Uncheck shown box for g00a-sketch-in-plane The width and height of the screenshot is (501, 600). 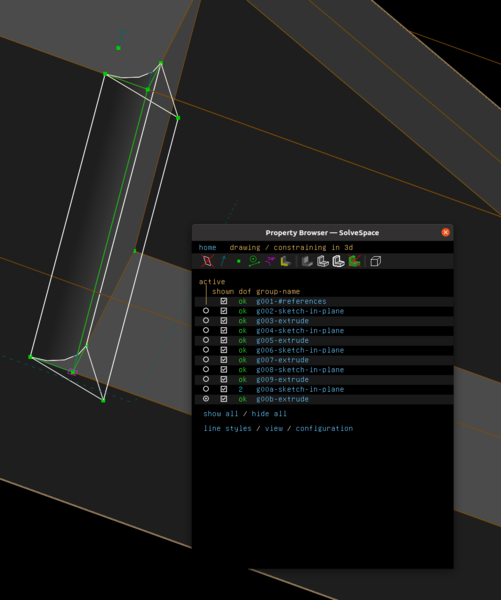click(224, 389)
